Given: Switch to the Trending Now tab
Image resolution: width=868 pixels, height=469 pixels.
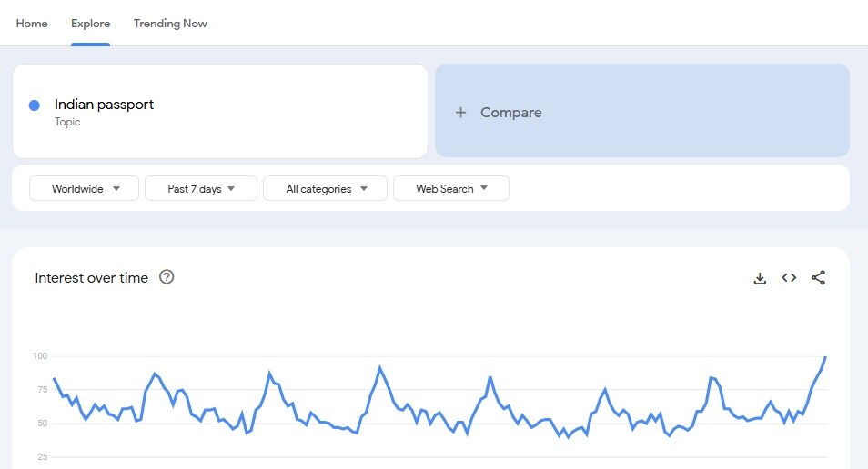Looking at the screenshot, I should point(170,24).
